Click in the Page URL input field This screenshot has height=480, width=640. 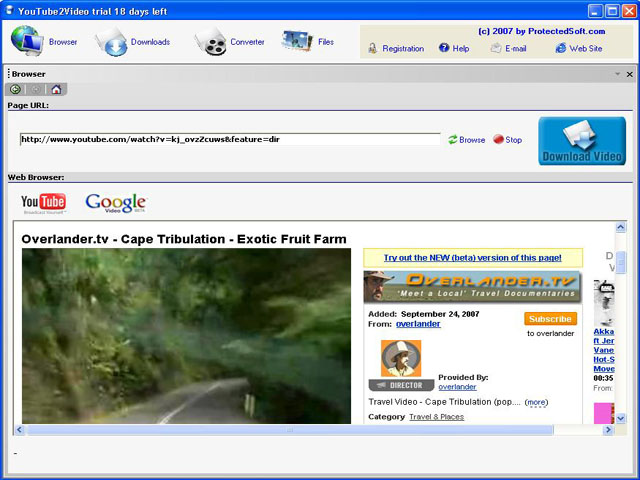(230, 139)
